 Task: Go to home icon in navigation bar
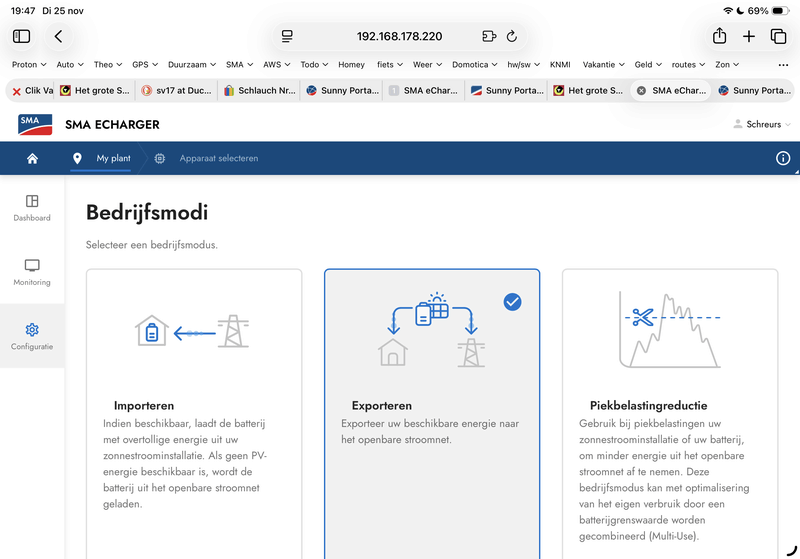33,159
